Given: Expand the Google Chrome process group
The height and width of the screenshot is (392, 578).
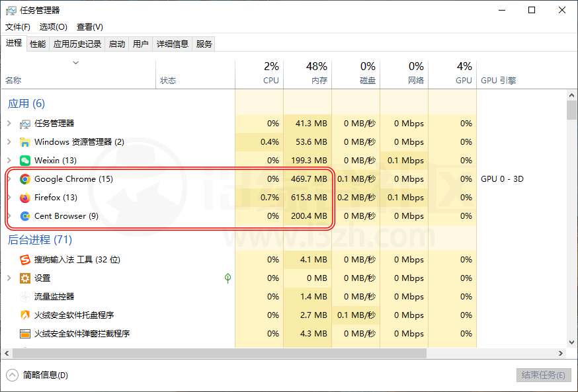Looking at the screenshot, I should [9, 179].
